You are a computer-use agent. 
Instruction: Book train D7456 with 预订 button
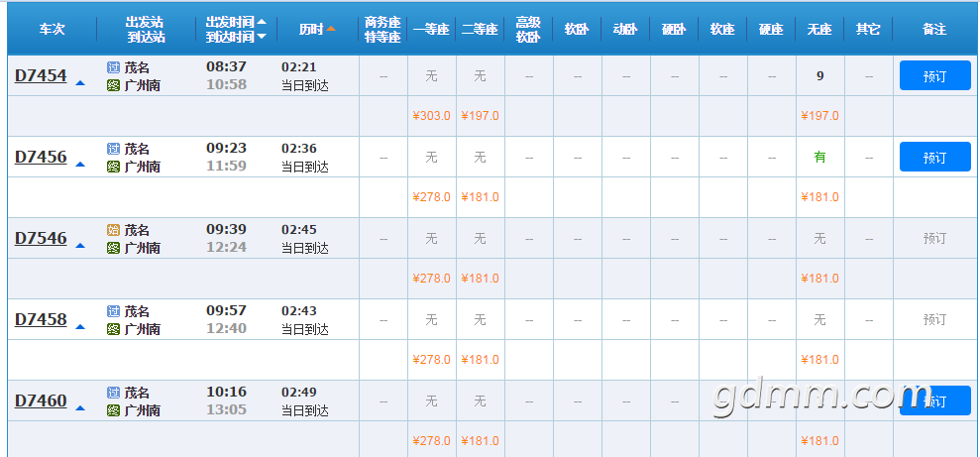tap(935, 157)
